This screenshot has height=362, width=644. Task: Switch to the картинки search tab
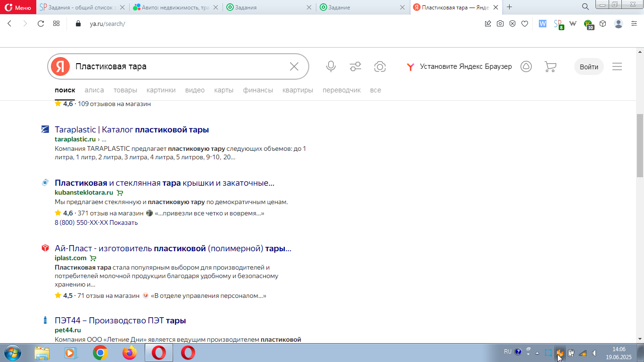click(161, 90)
